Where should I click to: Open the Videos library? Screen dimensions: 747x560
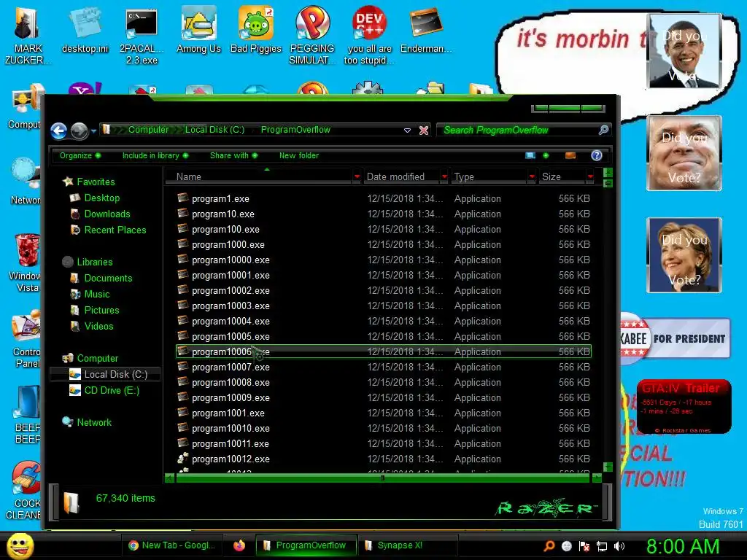pyautogui.click(x=98, y=327)
